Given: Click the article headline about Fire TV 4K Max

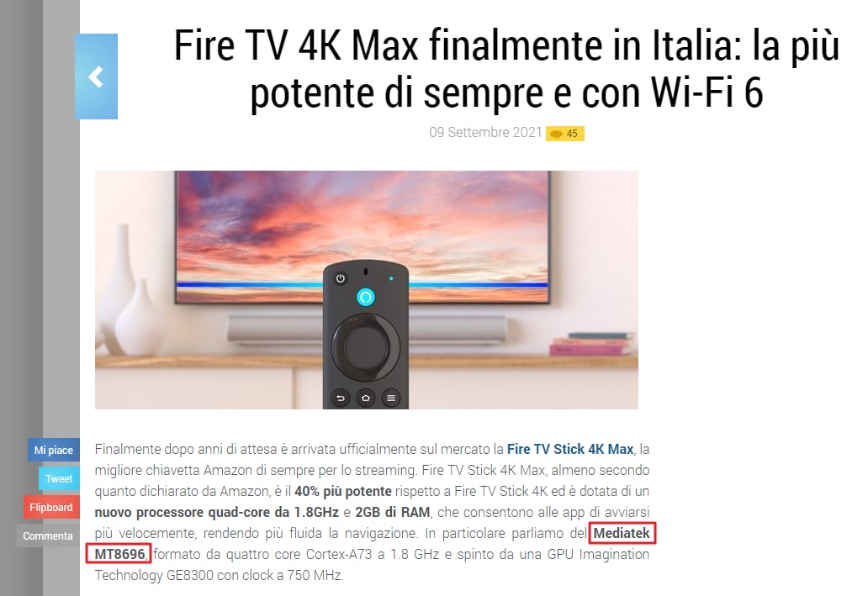Looking at the screenshot, I should click(x=506, y=69).
